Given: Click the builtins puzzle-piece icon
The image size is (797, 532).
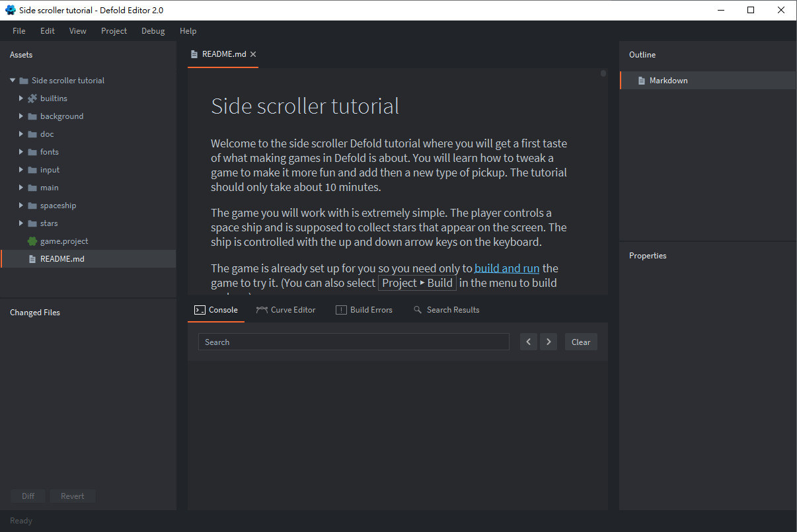Looking at the screenshot, I should click(32, 98).
